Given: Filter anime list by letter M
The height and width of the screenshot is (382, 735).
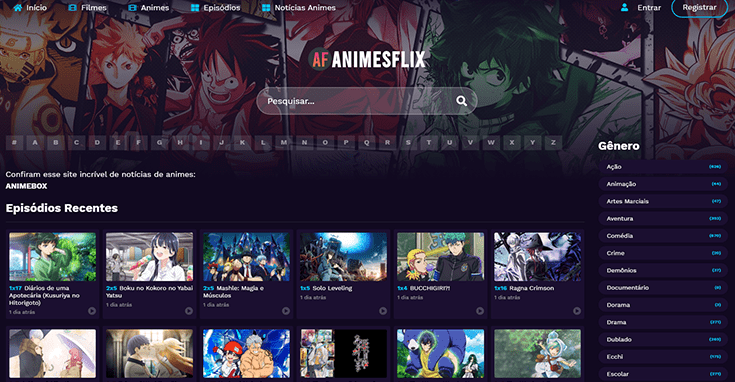Looking at the screenshot, I should (x=284, y=142).
